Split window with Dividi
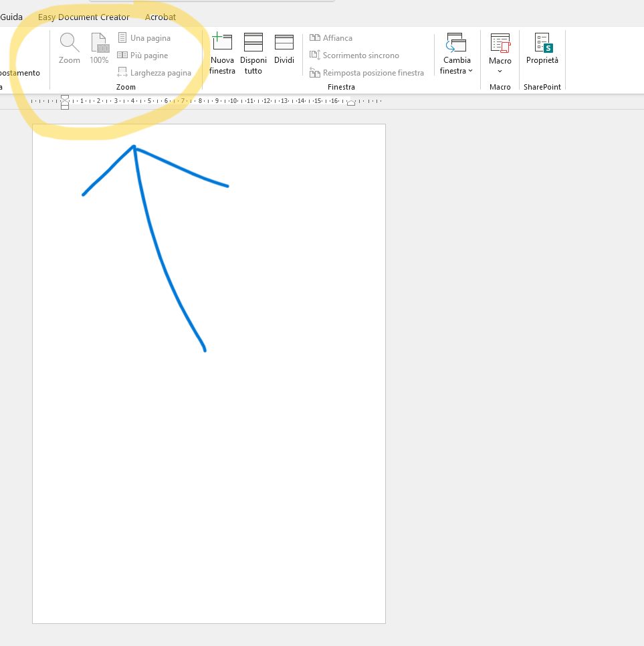This screenshot has height=646, width=644. coord(284,49)
